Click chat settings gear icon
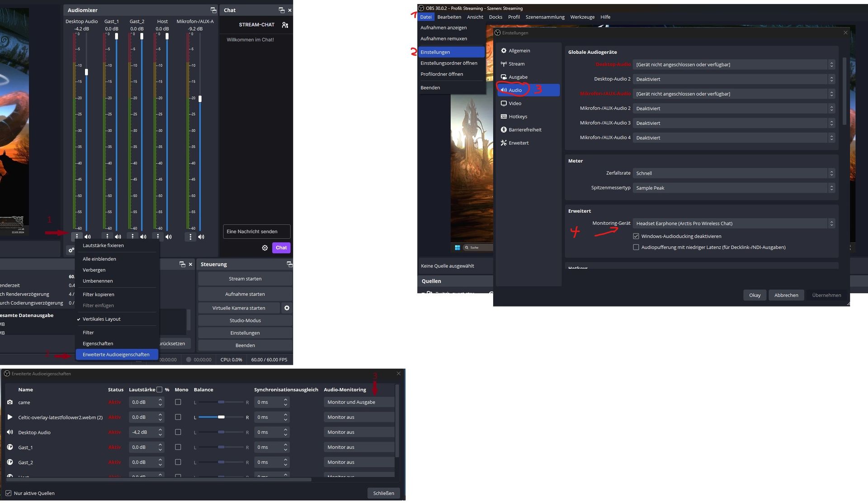 [265, 248]
